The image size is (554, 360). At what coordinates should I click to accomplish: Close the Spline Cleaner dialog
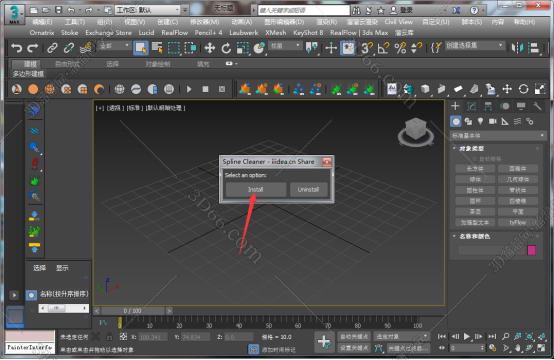point(326,162)
